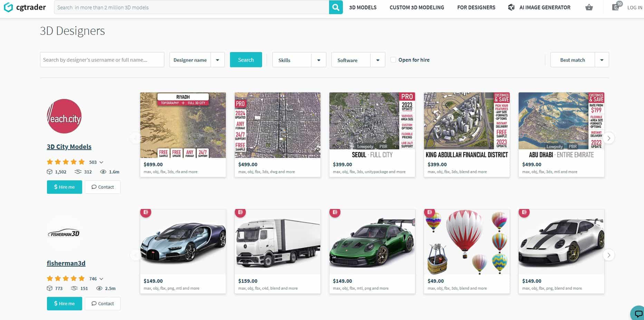This screenshot has width=644, height=320.
Task: Contact the designer fisherman3d
Action: [x=103, y=303]
